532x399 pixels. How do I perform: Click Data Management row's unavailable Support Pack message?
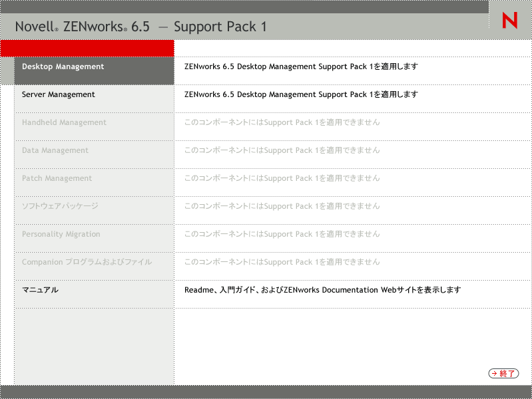[x=282, y=150]
